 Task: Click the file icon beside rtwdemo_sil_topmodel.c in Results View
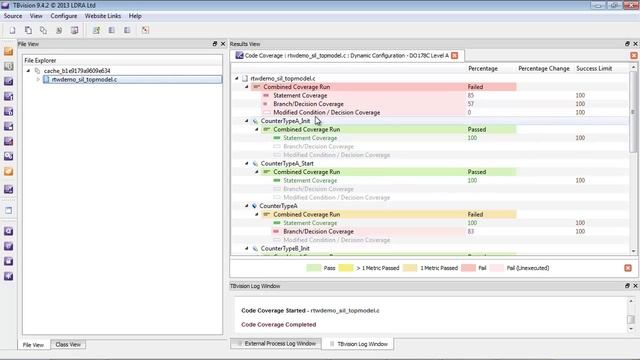coord(245,78)
